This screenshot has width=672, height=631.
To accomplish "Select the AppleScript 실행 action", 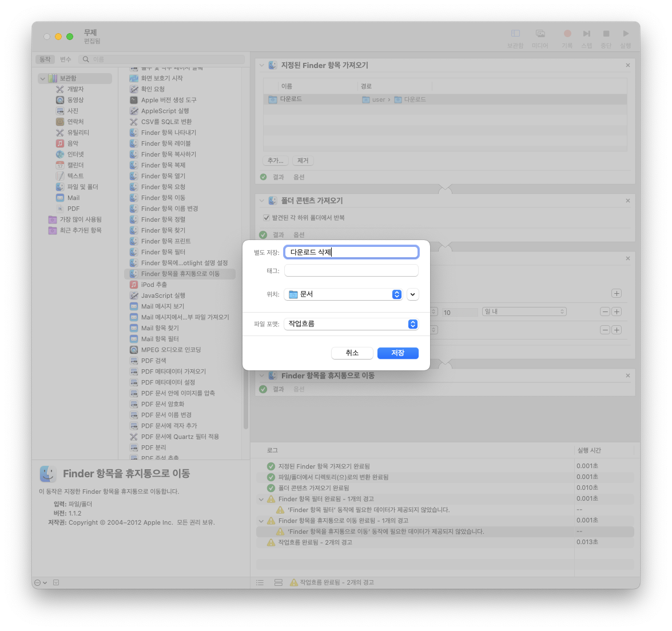I will (165, 111).
